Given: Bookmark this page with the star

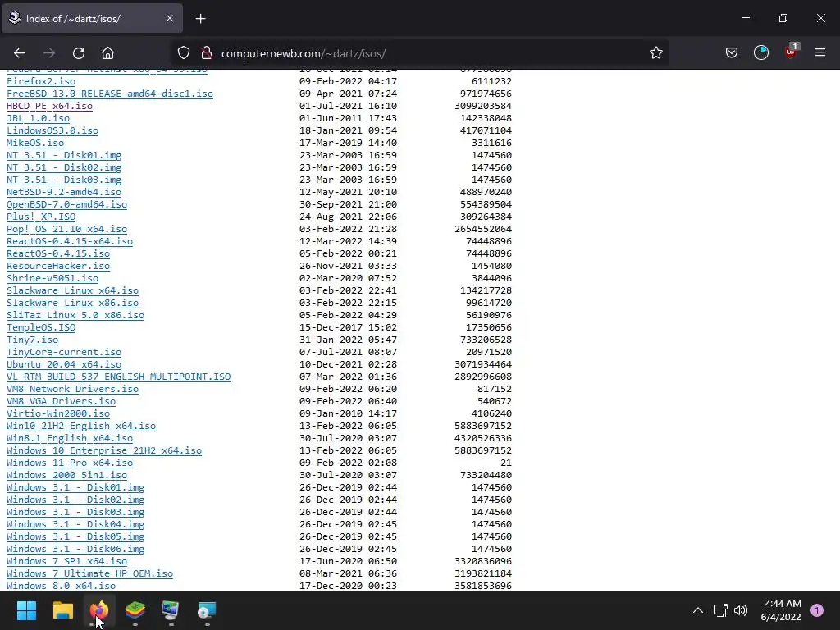Looking at the screenshot, I should click(655, 53).
